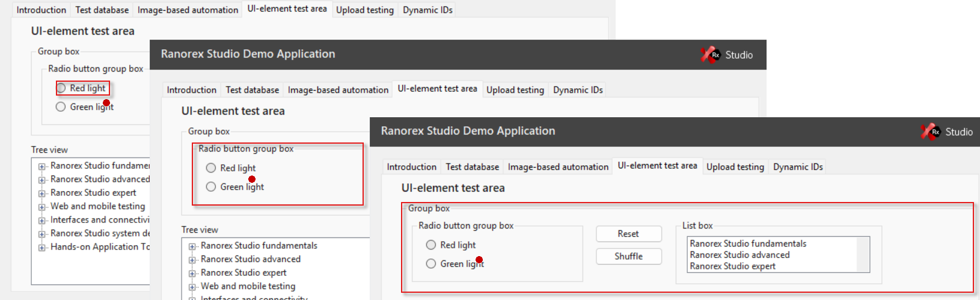Select Ranorex Studio fundamentals in the list box

pos(748,243)
